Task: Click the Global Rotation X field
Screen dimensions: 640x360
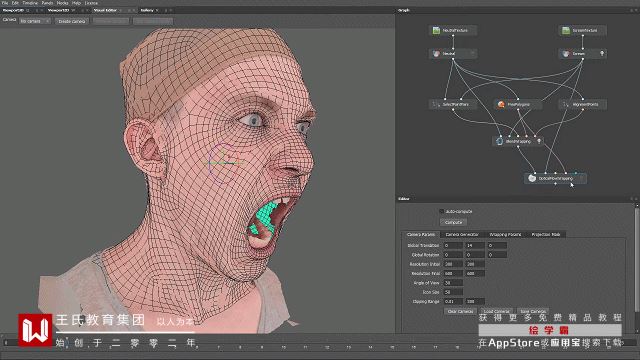Action: (453, 255)
